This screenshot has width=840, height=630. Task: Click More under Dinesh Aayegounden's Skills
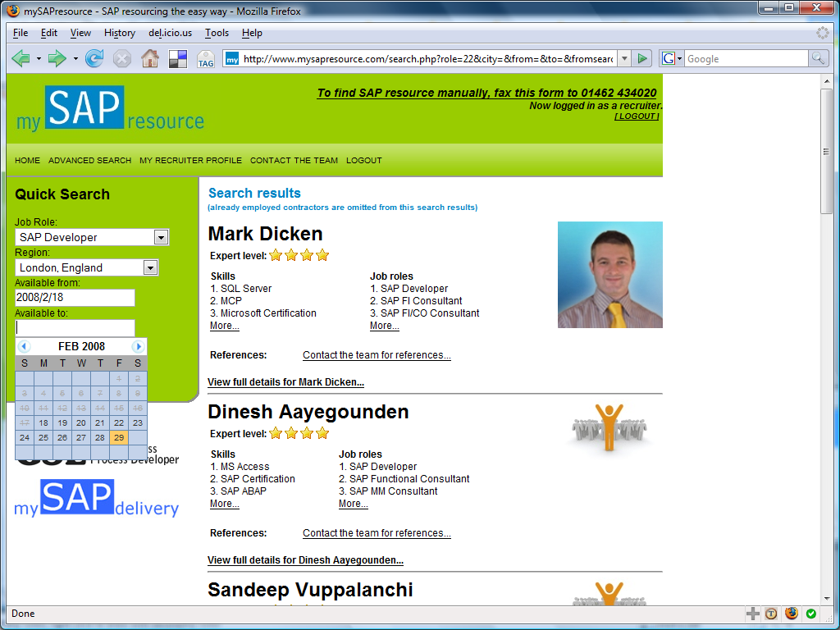(x=225, y=504)
